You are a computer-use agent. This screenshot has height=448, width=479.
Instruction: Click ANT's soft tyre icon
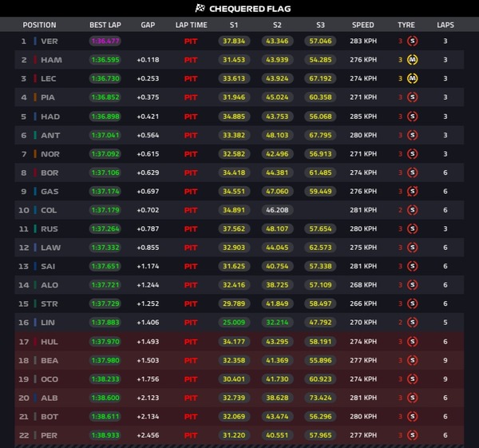(x=413, y=135)
